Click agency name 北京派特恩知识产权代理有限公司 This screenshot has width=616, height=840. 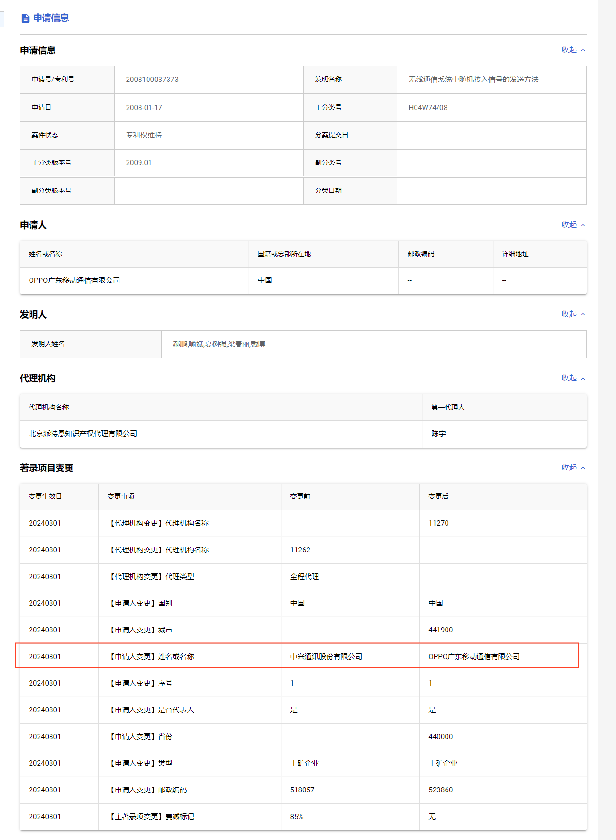tap(83, 434)
